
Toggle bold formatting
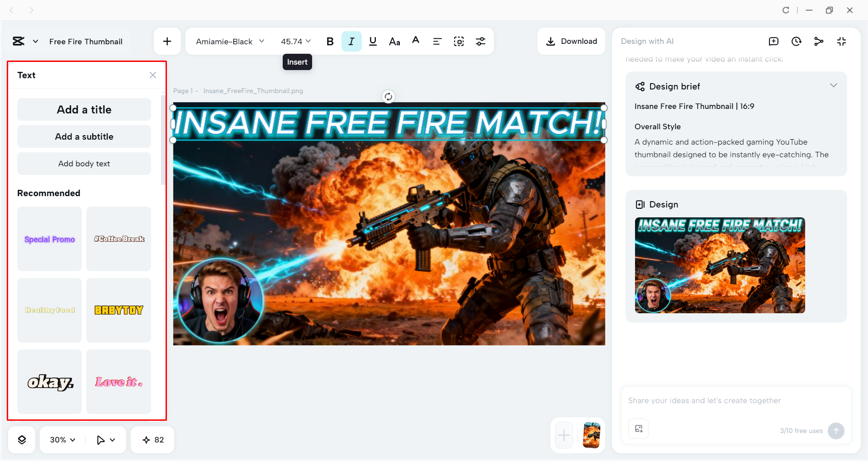point(330,41)
